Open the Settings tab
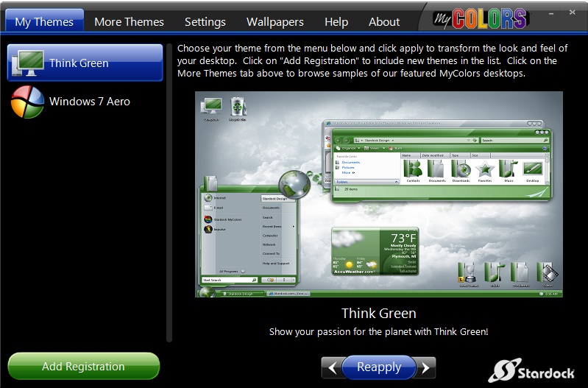Image resolution: width=588 pixels, height=388 pixels. 205,22
